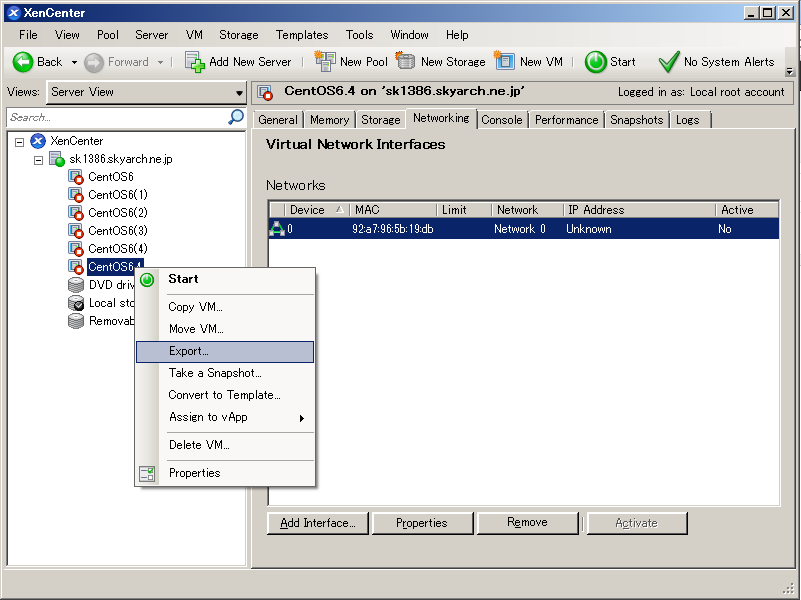
Task: Collapse the sk1386.skyarch.ne.jp tree node
Action: coord(38,160)
